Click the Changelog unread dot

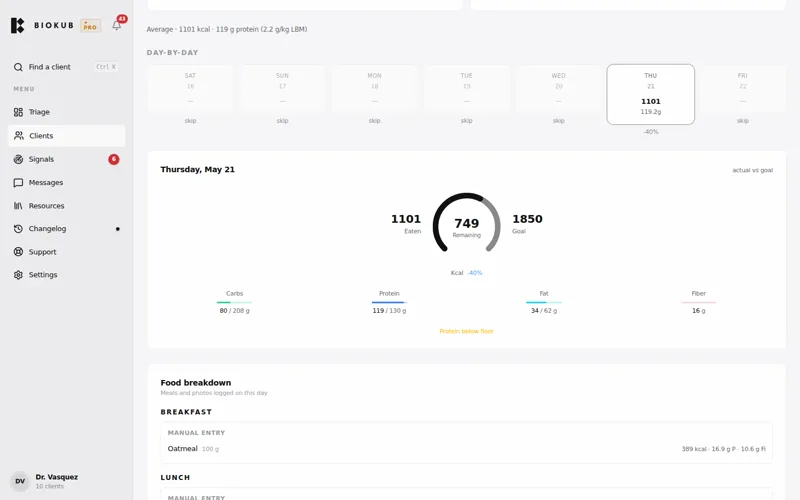[x=118, y=229]
